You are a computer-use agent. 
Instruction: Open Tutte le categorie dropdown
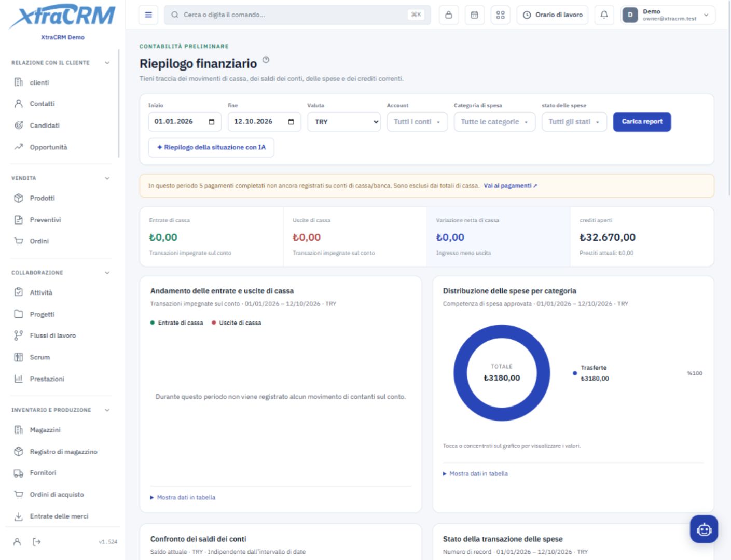(x=494, y=122)
